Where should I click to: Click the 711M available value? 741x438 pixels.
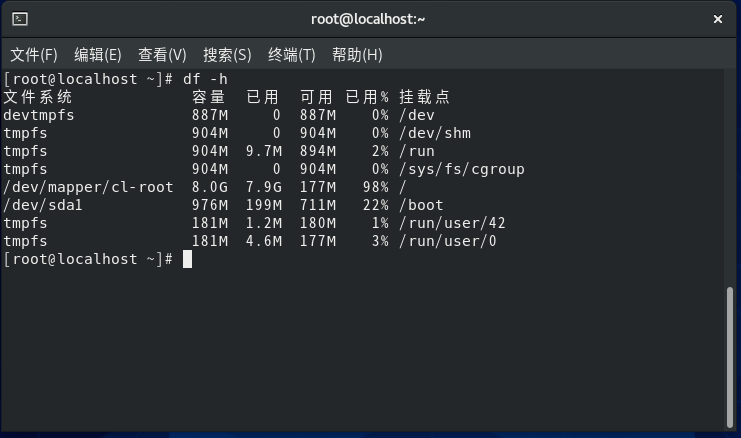pos(318,205)
